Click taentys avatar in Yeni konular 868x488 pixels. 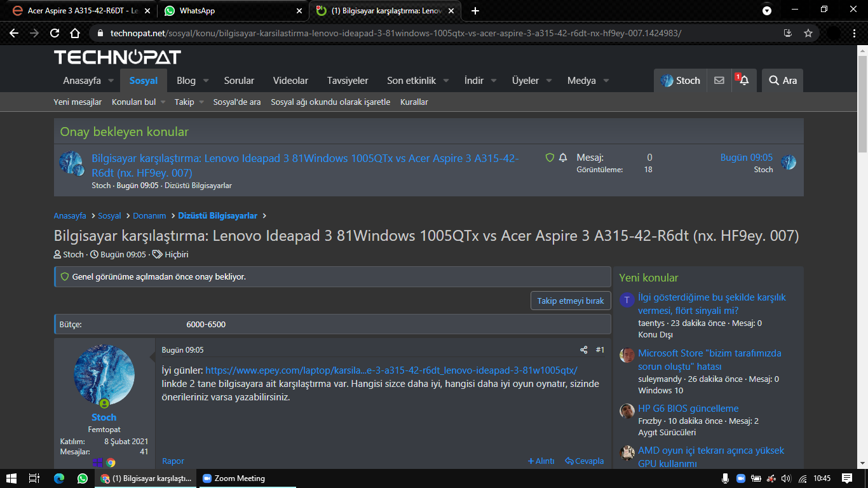click(x=627, y=300)
